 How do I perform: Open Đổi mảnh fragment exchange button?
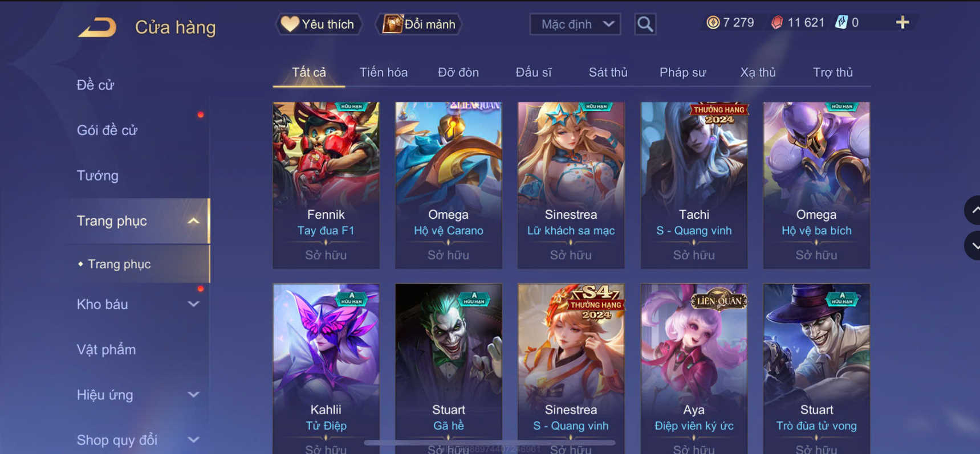coord(419,24)
